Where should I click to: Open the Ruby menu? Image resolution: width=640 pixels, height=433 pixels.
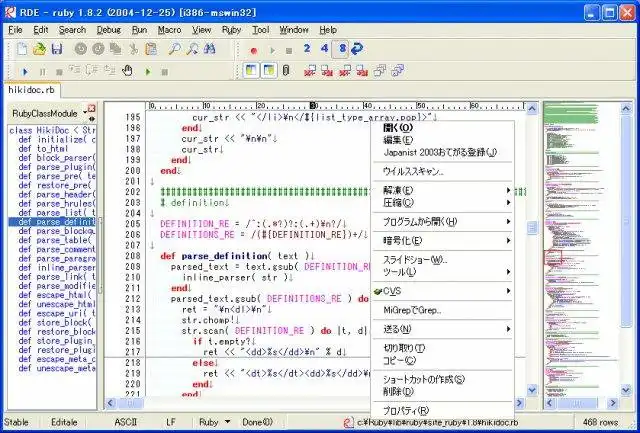[x=231, y=30]
